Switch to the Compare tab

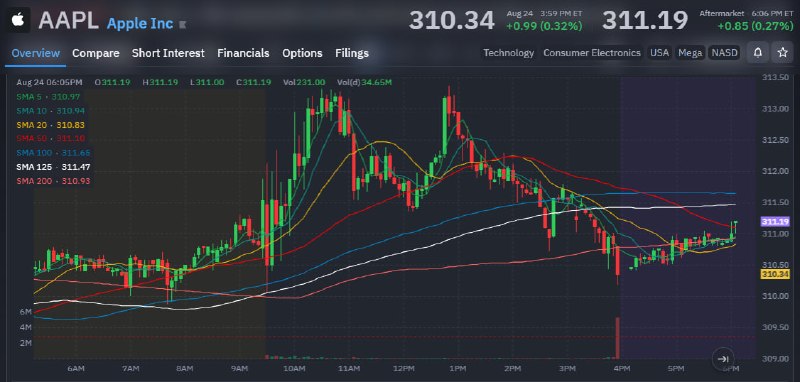(95, 53)
